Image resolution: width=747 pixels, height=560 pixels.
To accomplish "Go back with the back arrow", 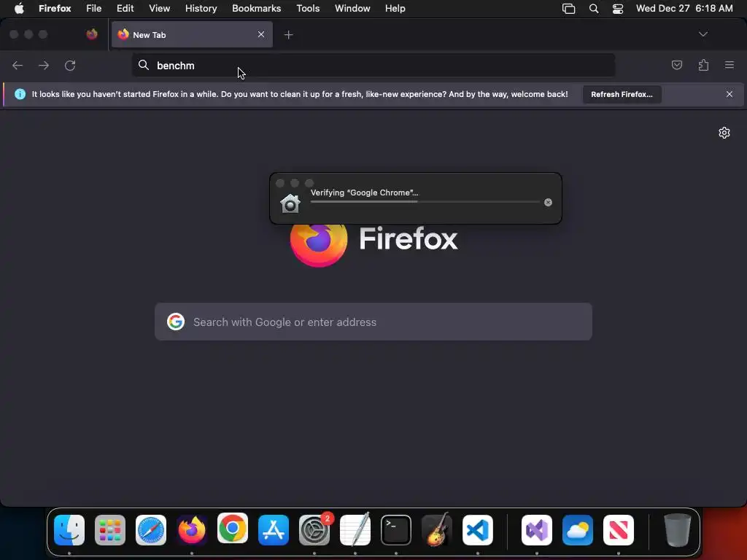I will point(18,65).
